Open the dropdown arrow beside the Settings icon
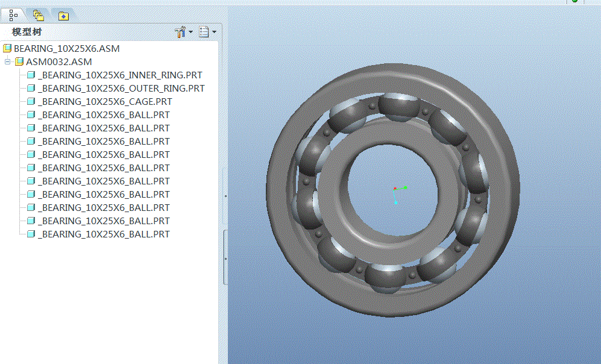This screenshot has height=364, width=601. coord(191,32)
